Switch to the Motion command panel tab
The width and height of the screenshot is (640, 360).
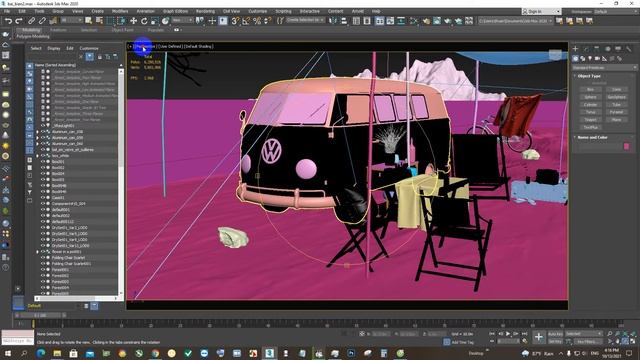[x=607, y=49]
